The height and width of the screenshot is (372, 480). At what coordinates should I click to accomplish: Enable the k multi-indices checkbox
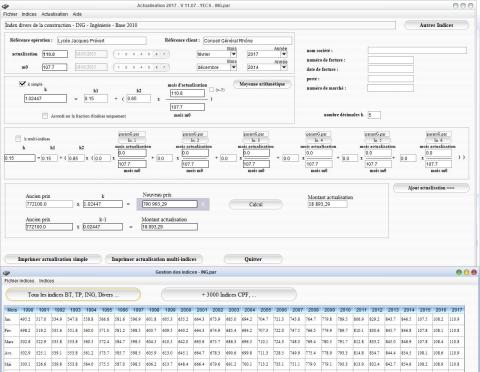coord(18,139)
